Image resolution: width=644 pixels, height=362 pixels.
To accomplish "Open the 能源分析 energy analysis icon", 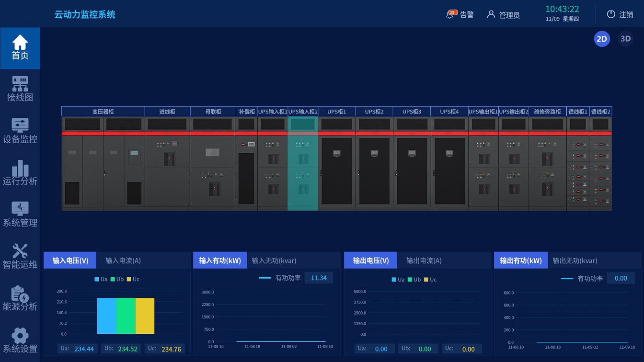I will (20, 294).
